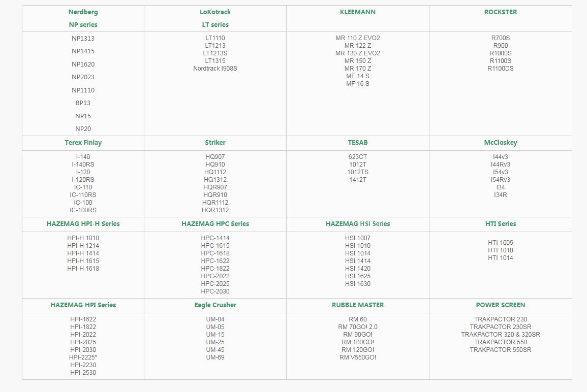Click the I-140RS entry
587x392 pixels.
click(83, 165)
